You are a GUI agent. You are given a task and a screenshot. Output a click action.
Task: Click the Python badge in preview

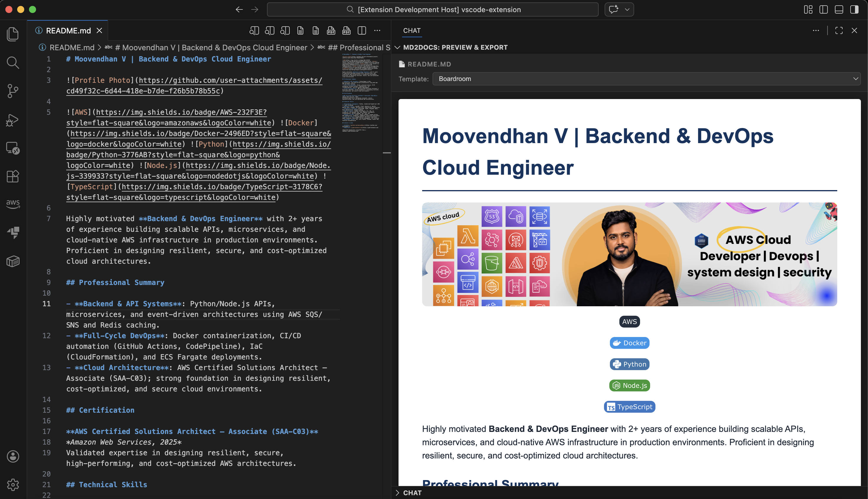[629, 364]
